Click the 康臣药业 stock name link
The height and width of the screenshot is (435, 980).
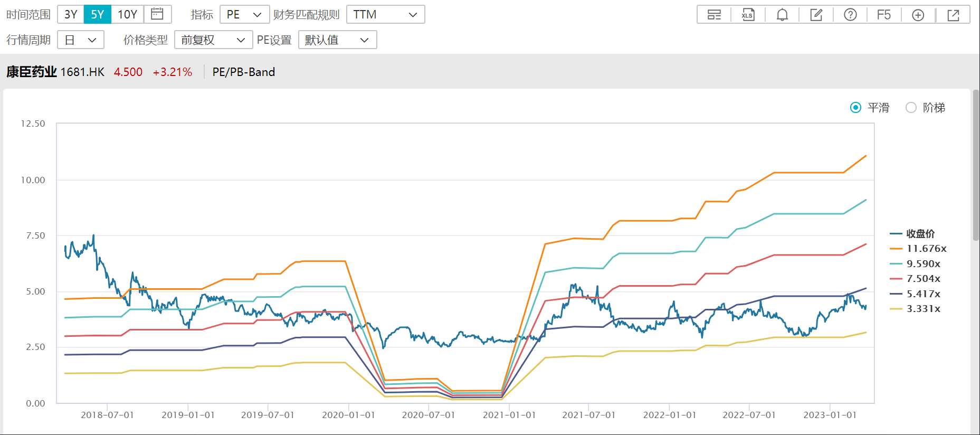(x=32, y=72)
